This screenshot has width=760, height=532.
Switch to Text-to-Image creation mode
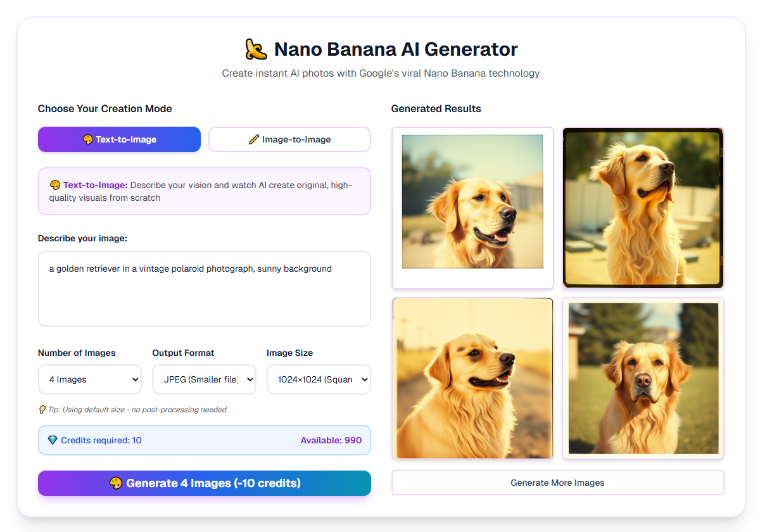tap(119, 139)
